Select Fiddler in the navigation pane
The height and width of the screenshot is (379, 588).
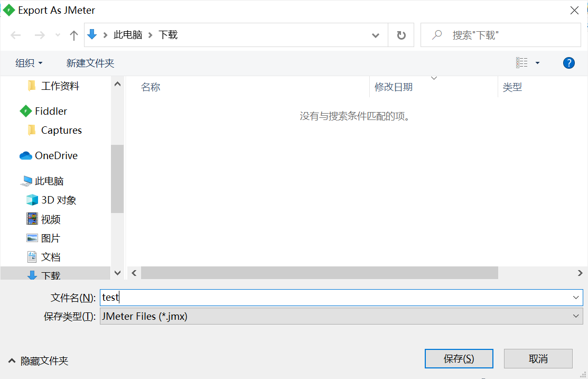(x=51, y=111)
